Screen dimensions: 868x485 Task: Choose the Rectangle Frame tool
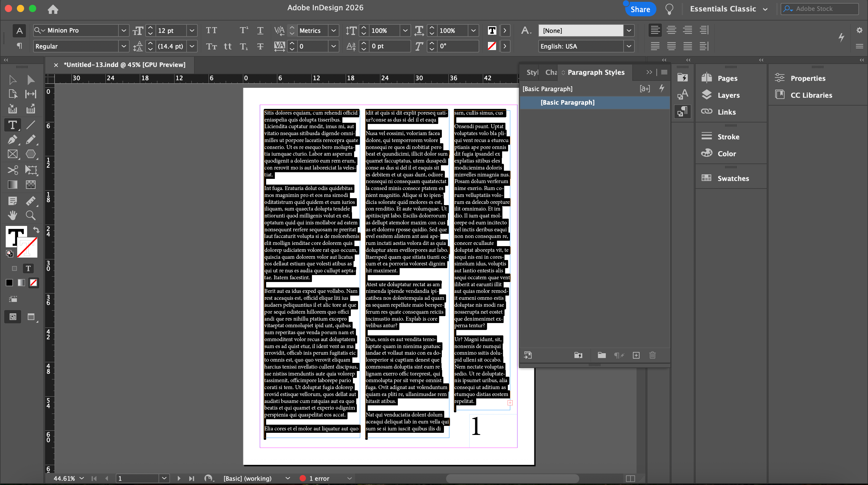[x=12, y=154]
